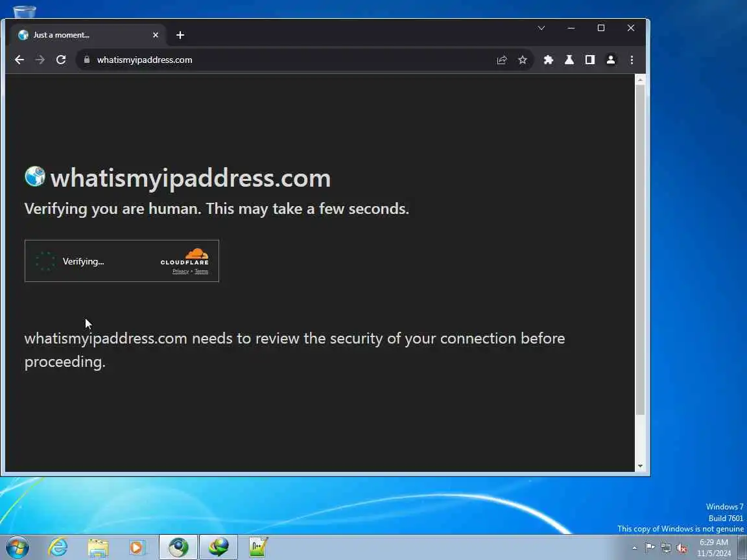747x560 pixels.
Task: Click the page scrollbar up arrow
Action: point(640,80)
